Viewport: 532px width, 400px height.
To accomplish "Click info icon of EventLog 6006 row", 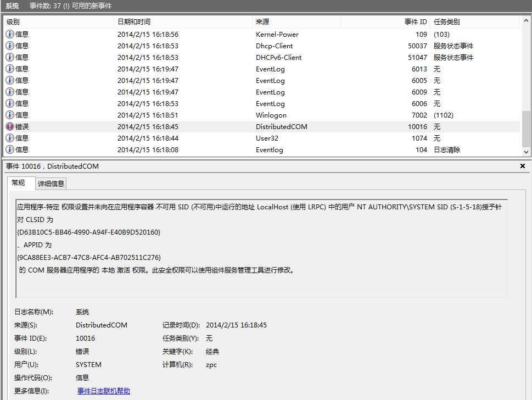I will point(10,103).
